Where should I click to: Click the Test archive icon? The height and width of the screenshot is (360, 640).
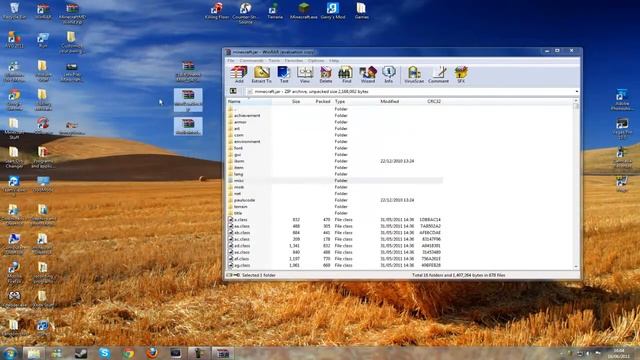(284, 75)
